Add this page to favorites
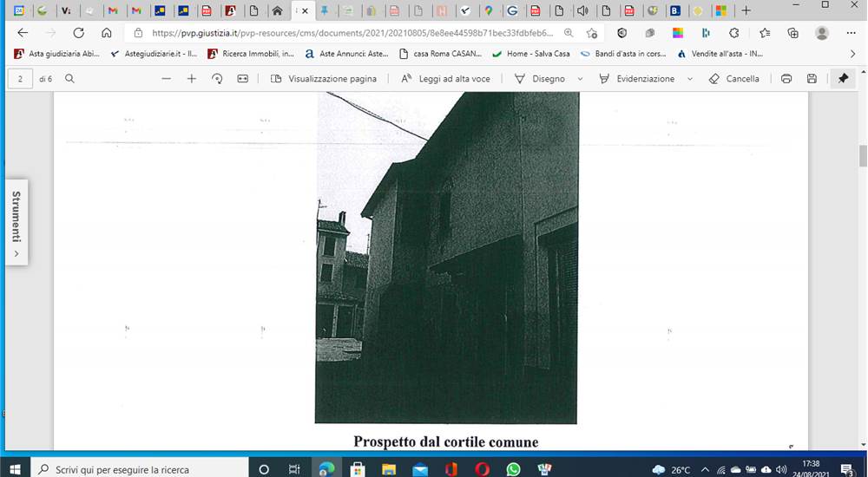This screenshot has height=477, width=868. pyautogui.click(x=592, y=33)
